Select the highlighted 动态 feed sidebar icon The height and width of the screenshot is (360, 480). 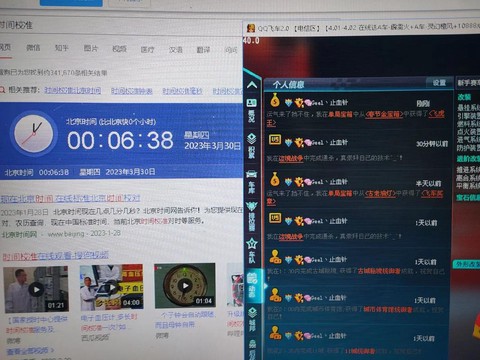click(252, 286)
